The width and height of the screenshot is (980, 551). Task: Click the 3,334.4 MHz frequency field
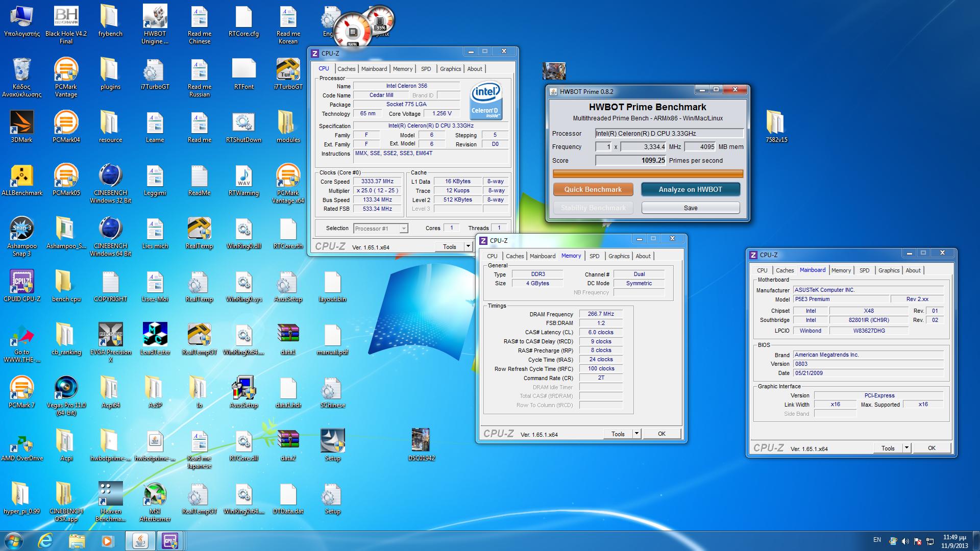644,146
